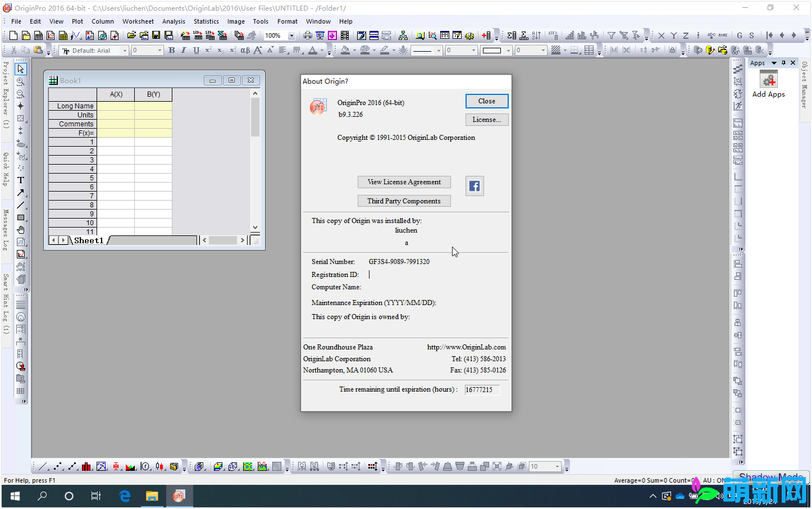The width and height of the screenshot is (812, 509).
Task: Select the Pointer tool in the Tools toolbar
Action: point(21,69)
